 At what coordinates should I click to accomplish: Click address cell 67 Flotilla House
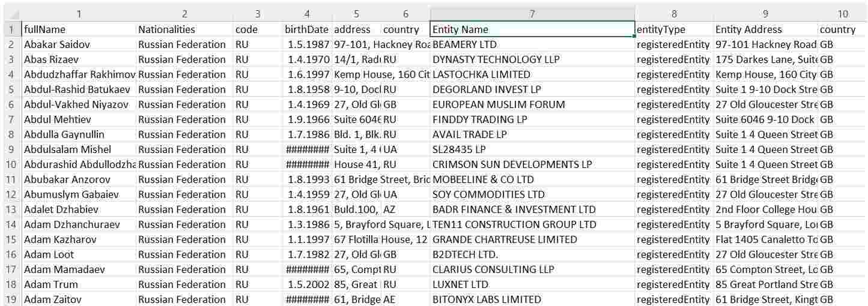[381, 239]
